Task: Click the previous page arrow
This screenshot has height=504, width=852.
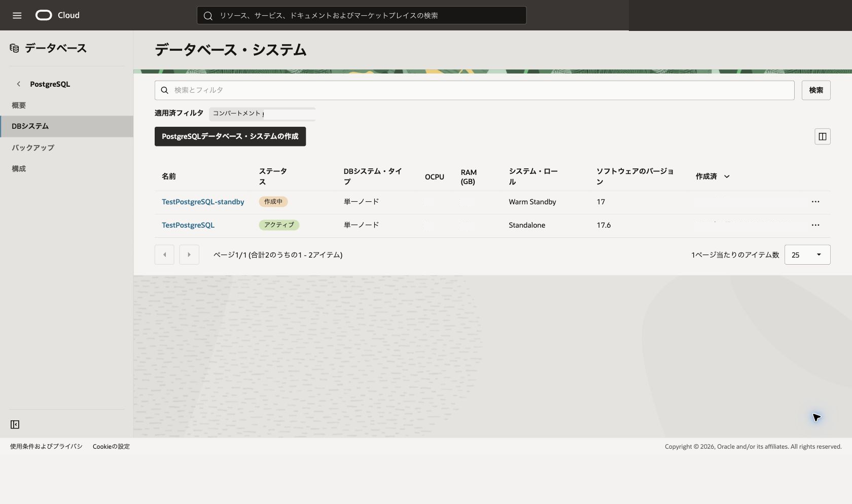Action: [164, 255]
